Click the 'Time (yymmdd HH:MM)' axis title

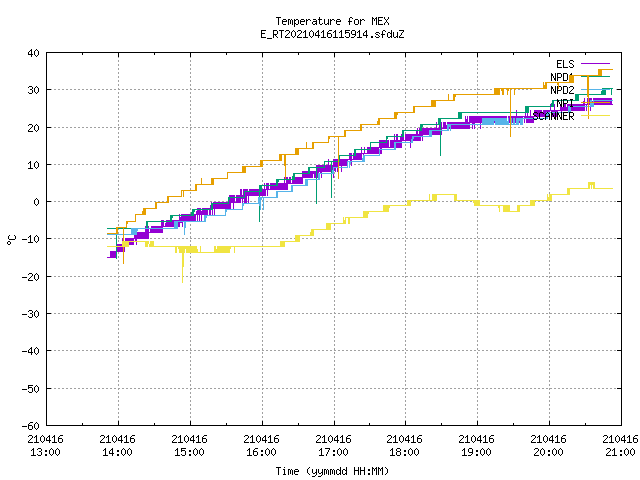click(332, 471)
